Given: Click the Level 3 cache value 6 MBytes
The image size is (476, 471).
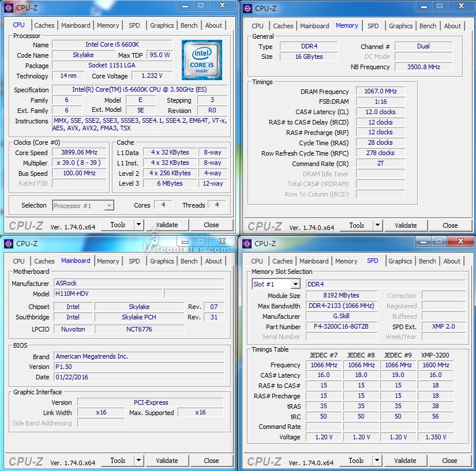Looking at the screenshot, I should coord(170,183).
